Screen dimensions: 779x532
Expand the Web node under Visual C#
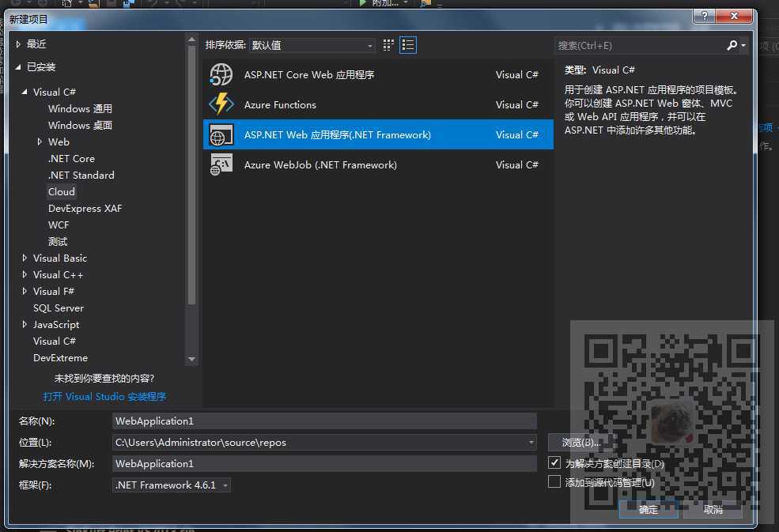(40, 142)
